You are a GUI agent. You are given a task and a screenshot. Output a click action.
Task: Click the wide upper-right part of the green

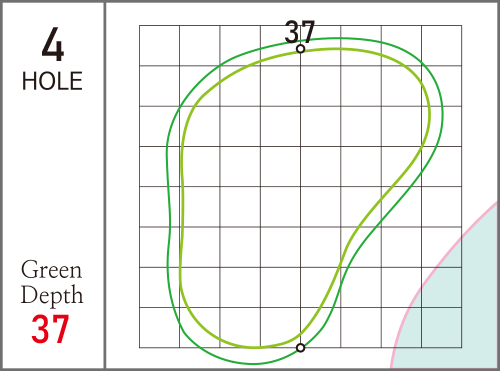(x=383, y=100)
